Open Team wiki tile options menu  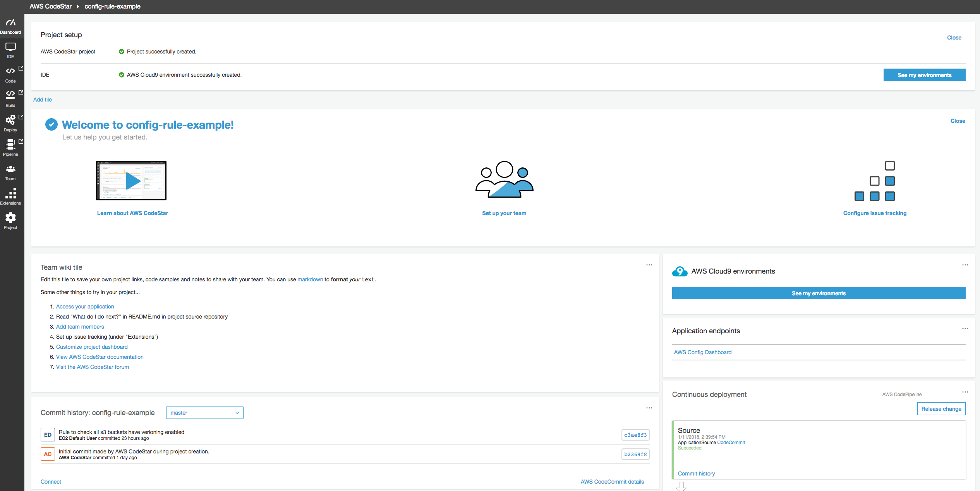point(649,265)
